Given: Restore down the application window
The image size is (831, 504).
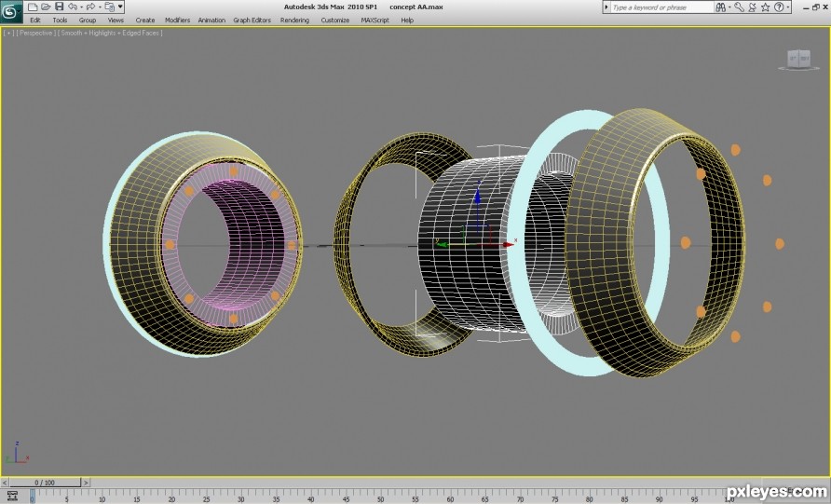Looking at the screenshot, I should (x=816, y=7).
